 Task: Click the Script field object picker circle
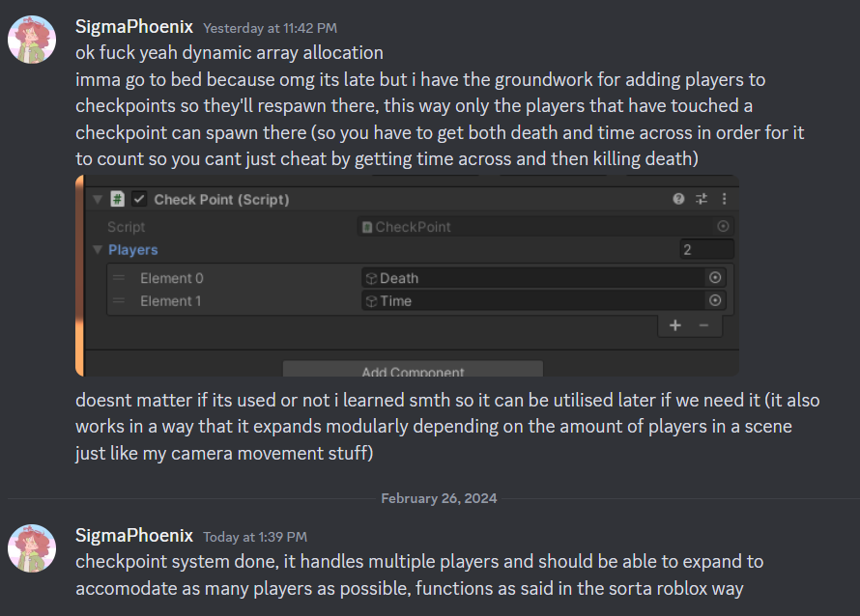click(723, 226)
